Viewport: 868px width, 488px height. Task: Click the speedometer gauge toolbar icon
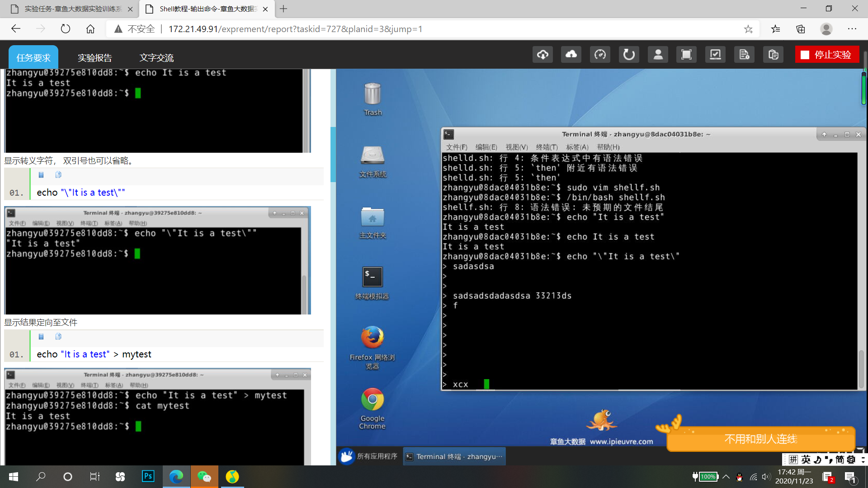click(600, 55)
